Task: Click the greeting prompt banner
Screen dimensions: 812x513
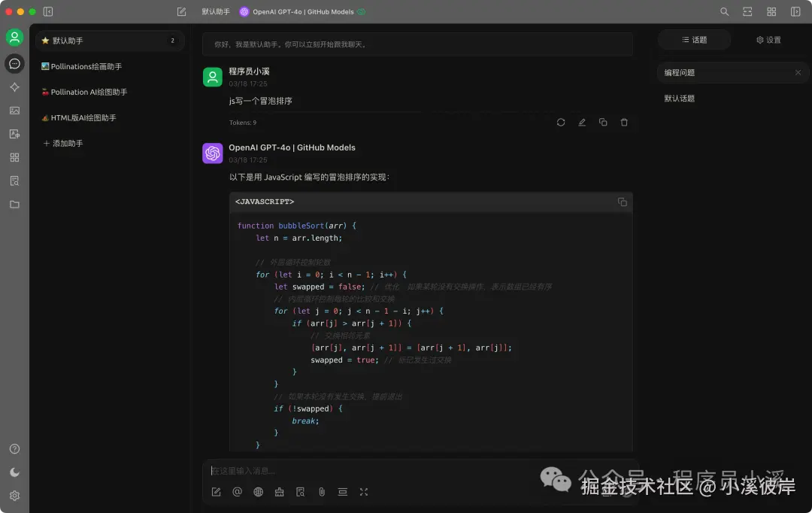Action: [417, 44]
